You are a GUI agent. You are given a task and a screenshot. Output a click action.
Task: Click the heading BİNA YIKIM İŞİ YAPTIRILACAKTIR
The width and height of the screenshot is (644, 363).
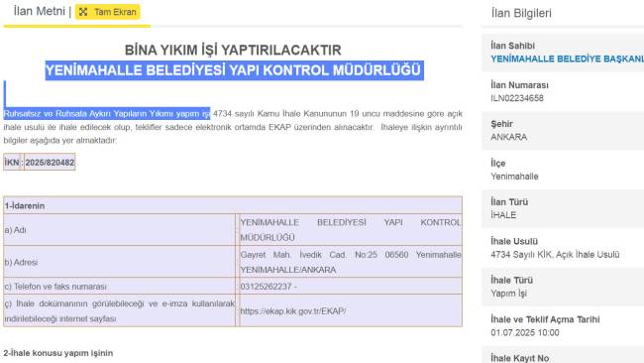(x=233, y=51)
